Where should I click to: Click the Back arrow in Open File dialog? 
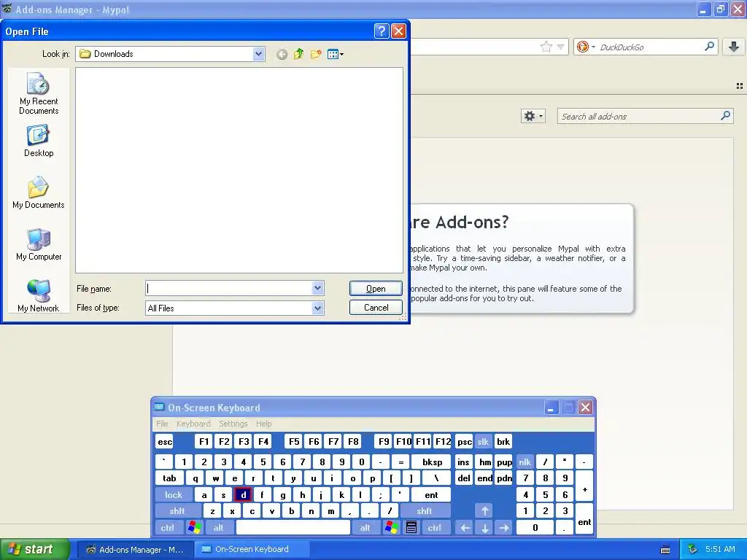282,54
